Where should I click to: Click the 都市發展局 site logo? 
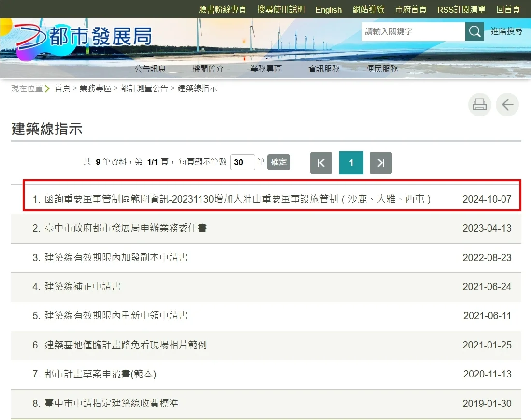click(x=83, y=37)
